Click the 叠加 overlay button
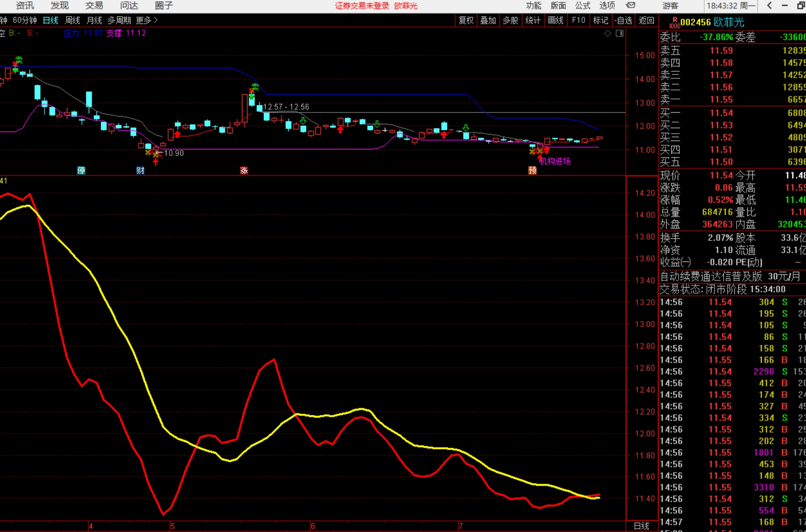The image size is (806, 532). click(488, 20)
